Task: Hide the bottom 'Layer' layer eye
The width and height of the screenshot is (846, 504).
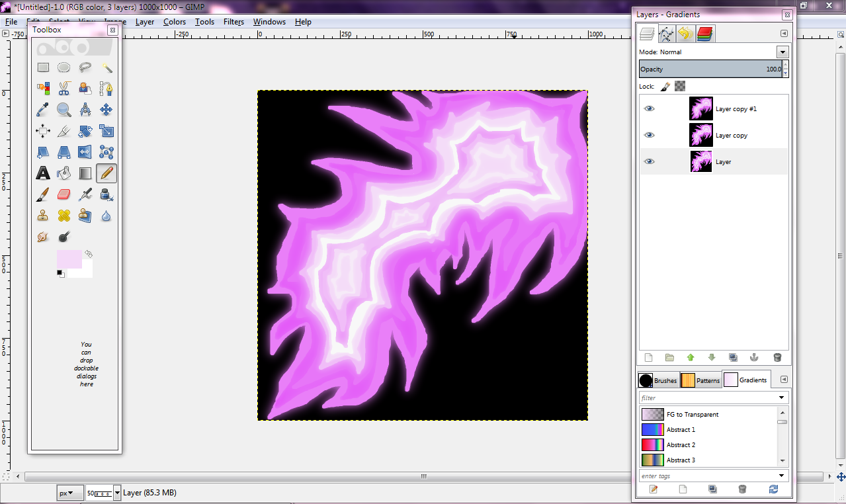Action: pos(650,161)
